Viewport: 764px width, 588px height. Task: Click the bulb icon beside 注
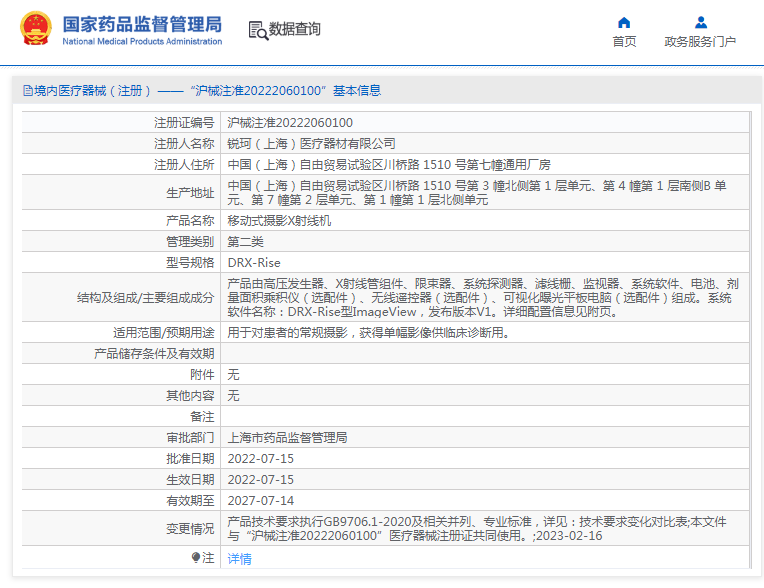click(x=196, y=557)
